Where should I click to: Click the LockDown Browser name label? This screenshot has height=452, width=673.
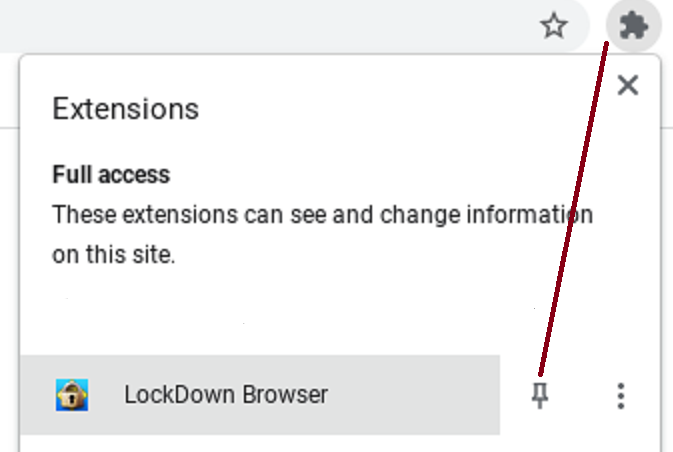pyautogui.click(x=226, y=395)
